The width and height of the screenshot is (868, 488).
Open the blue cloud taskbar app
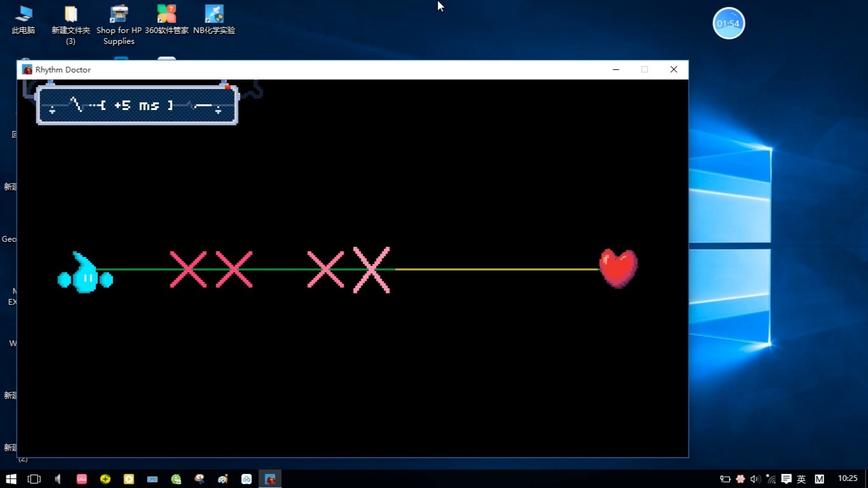(x=247, y=479)
